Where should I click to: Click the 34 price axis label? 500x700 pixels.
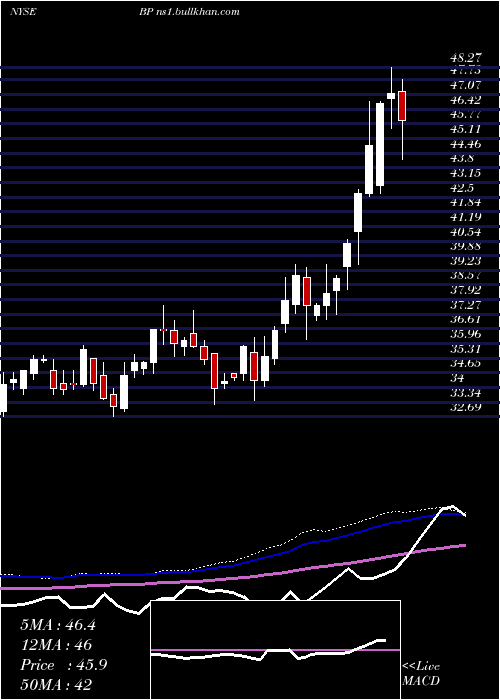click(457, 378)
